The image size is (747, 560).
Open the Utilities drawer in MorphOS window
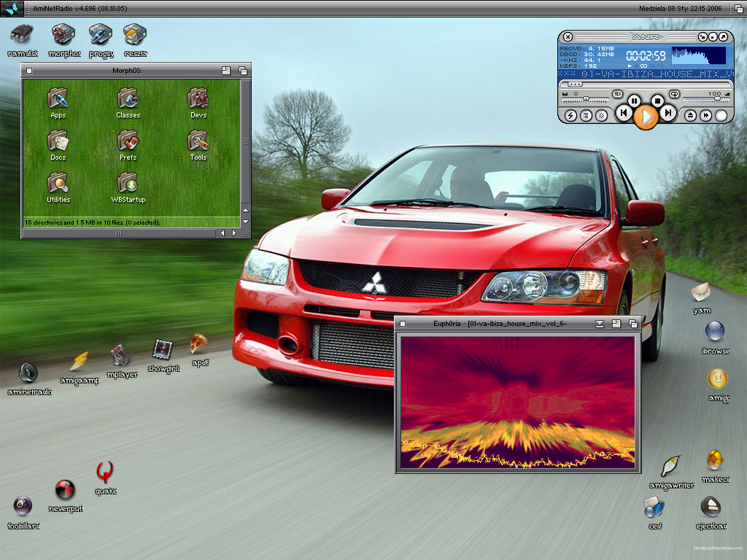(58, 187)
